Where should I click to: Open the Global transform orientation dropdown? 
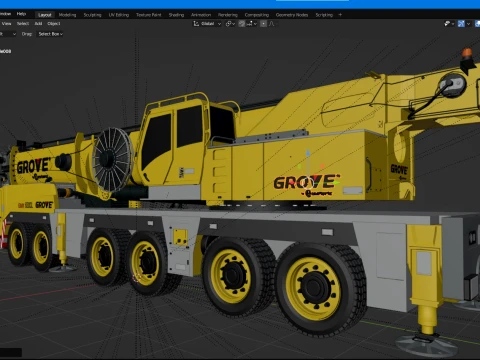(207, 24)
